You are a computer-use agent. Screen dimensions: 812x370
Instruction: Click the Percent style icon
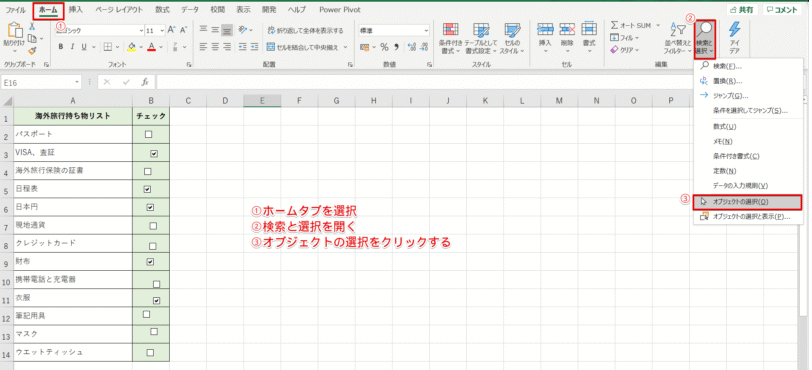coord(384,47)
